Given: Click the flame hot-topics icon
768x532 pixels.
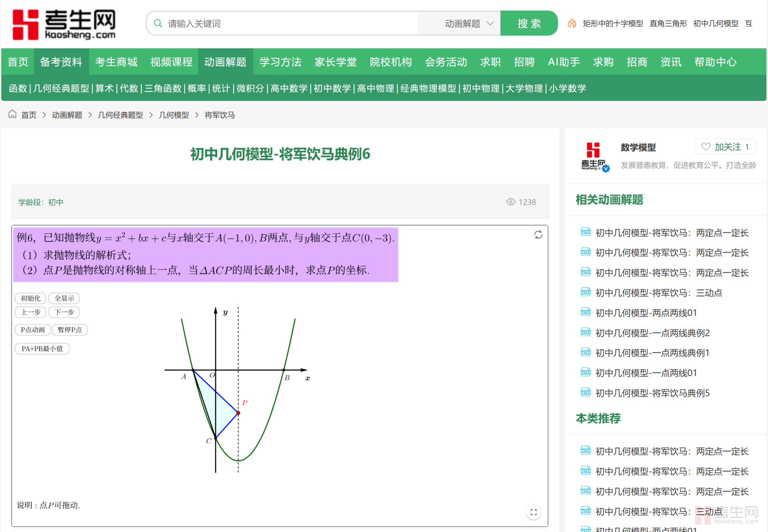Looking at the screenshot, I should [x=572, y=24].
